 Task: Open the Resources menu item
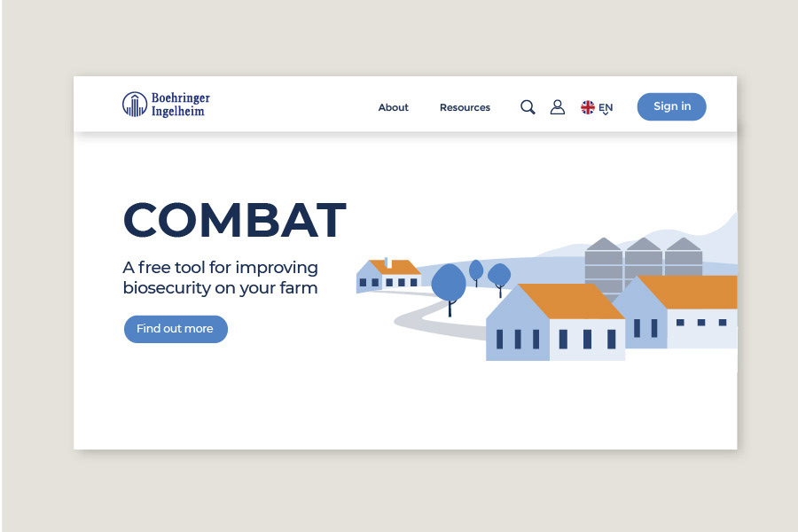coord(465,107)
